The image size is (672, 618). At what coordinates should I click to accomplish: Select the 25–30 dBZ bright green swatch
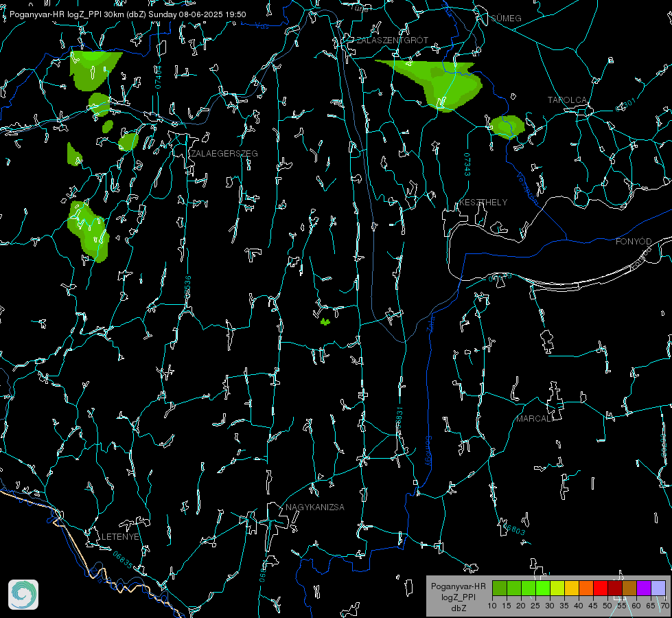(x=543, y=588)
